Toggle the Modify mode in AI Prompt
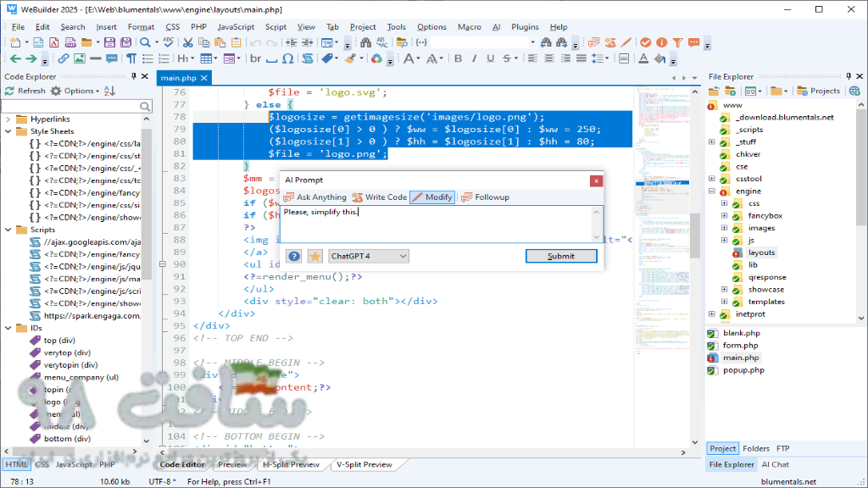 (432, 197)
